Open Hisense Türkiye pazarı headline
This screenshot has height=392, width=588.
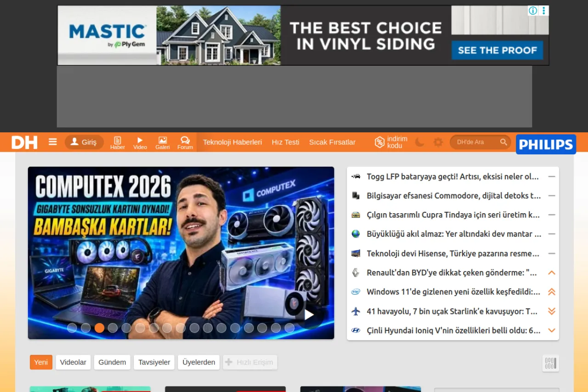click(453, 254)
